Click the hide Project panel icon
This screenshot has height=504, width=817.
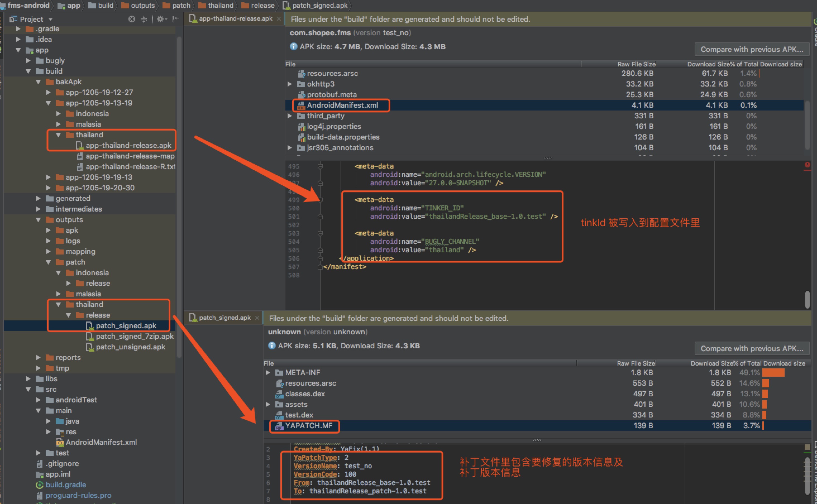(175, 19)
